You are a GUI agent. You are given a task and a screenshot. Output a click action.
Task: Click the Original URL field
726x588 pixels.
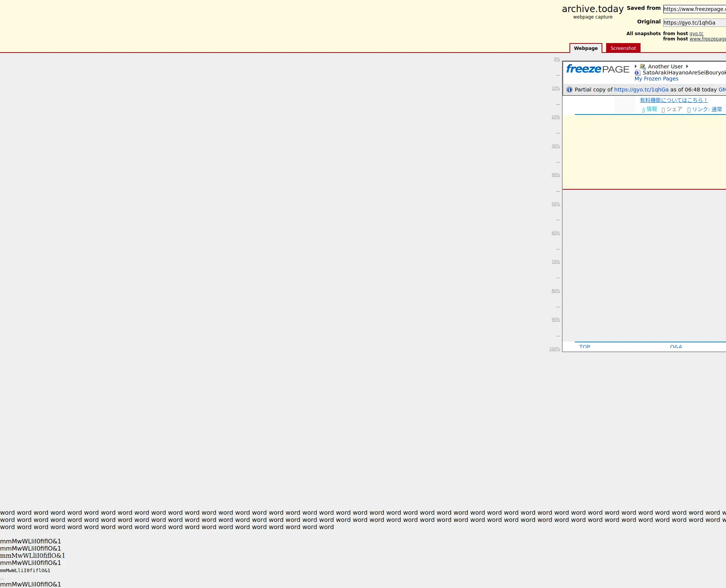coord(694,23)
